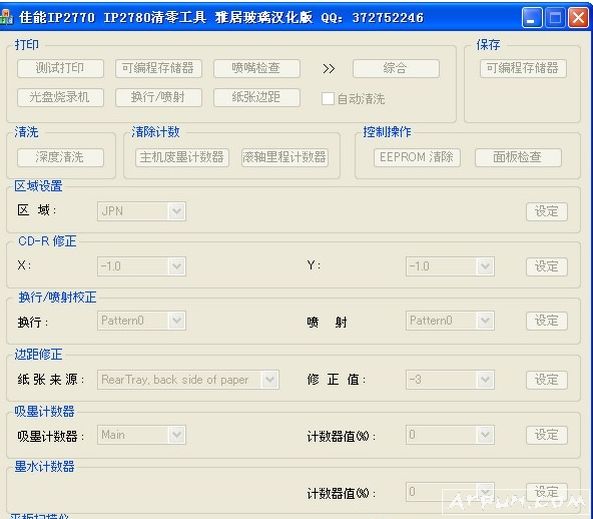
Task: Click 设定 in the 墨水计数器 row
Action: coord(546,492)
